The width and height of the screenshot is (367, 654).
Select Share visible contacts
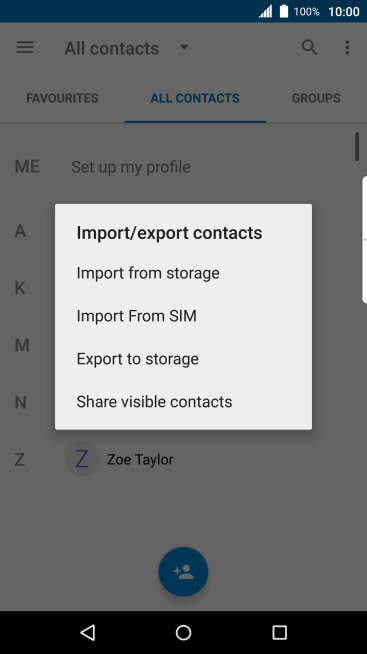click(x=184, y=402)
